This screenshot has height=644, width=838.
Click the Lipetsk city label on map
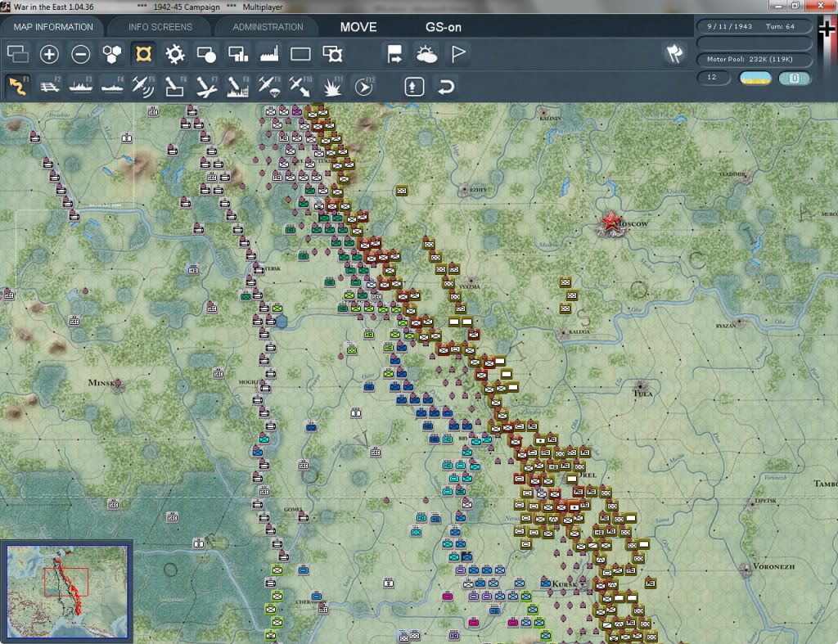765,501
